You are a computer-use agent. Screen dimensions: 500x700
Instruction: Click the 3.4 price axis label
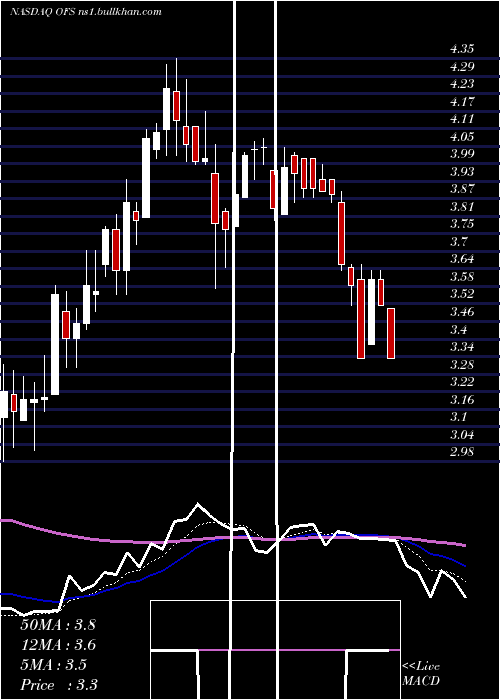click(459, 329)
